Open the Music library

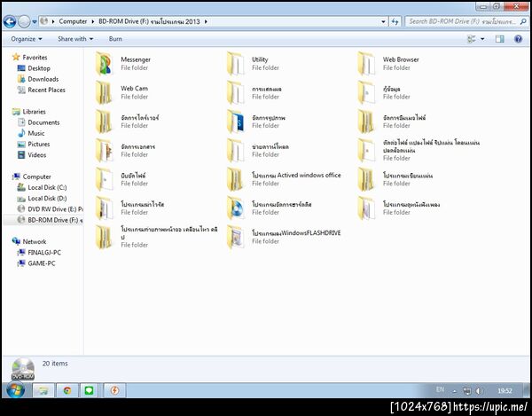coord(36,133)
